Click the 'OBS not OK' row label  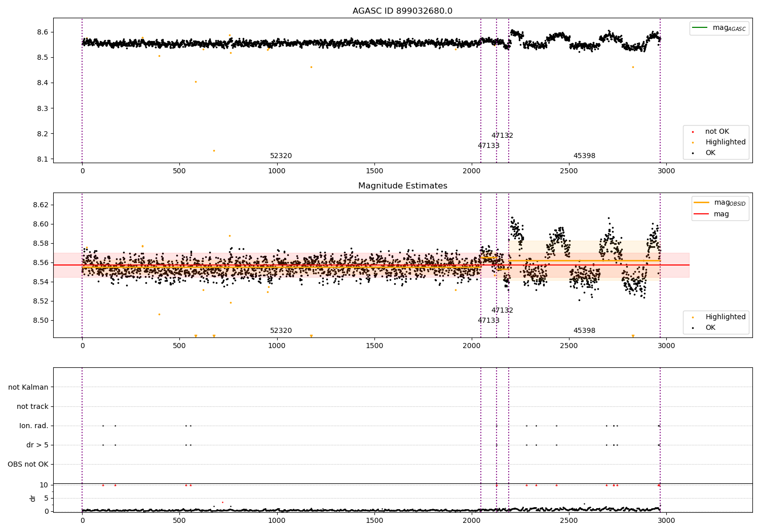(x=28, y=465)
